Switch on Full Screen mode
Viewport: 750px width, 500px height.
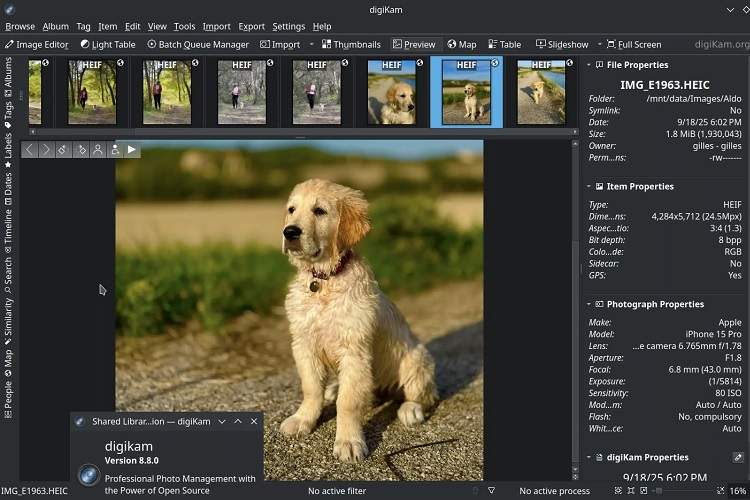pyautogui.click(x=633, y=44)
